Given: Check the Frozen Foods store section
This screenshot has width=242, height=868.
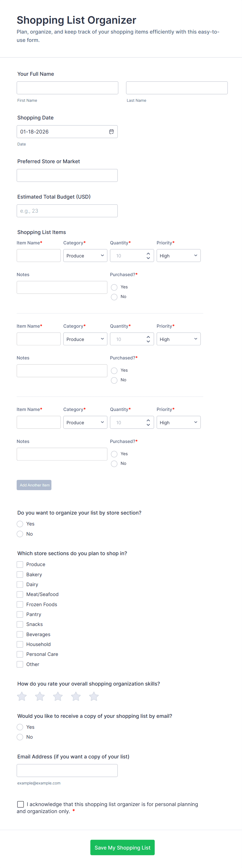Looking at the screenshot, I should pos(20,605).
